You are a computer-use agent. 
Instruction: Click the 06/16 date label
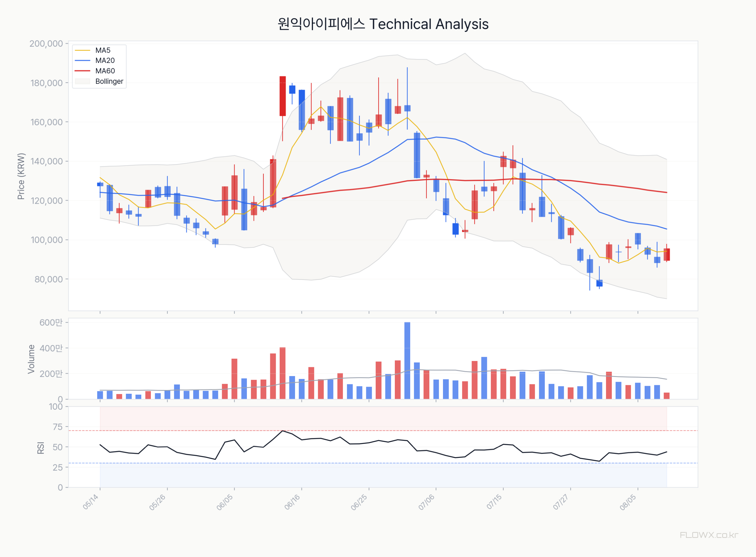pos(292,502)
